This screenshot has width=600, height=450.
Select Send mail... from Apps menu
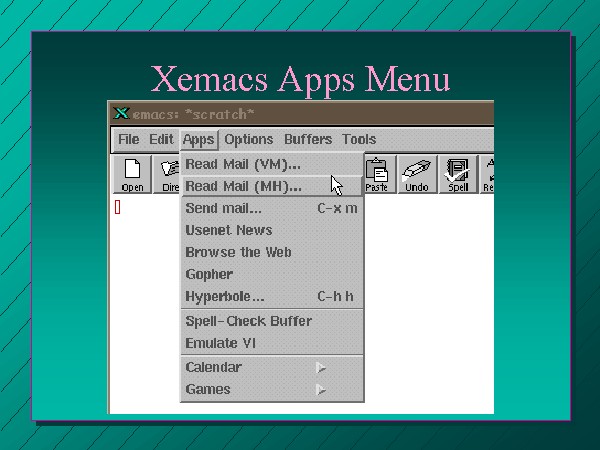tap(272, 209)
